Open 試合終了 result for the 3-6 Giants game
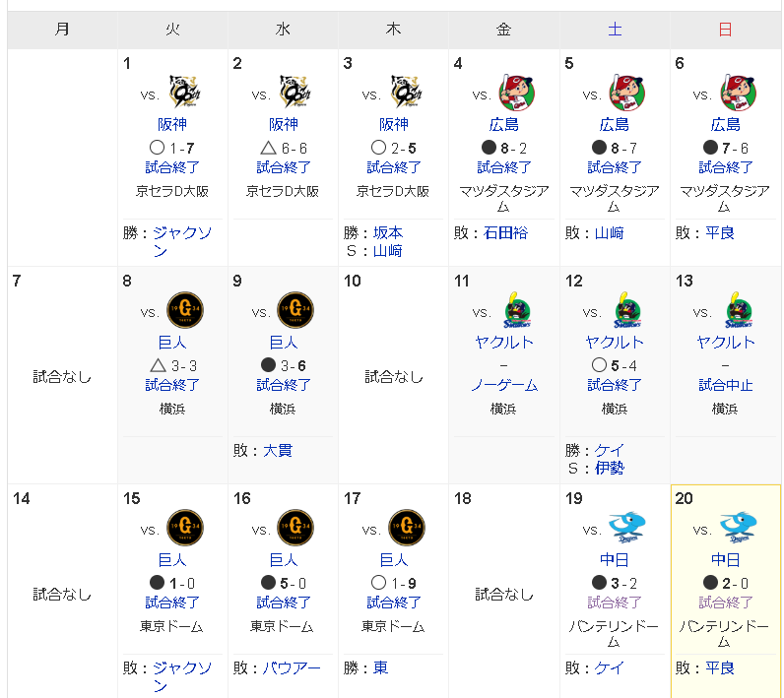Viewport: 784px width, 698px height. 283,385
